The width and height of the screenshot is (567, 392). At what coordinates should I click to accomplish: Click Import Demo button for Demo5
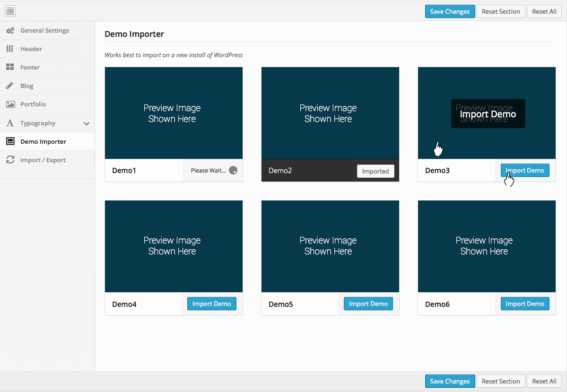(x=368, y=304)
